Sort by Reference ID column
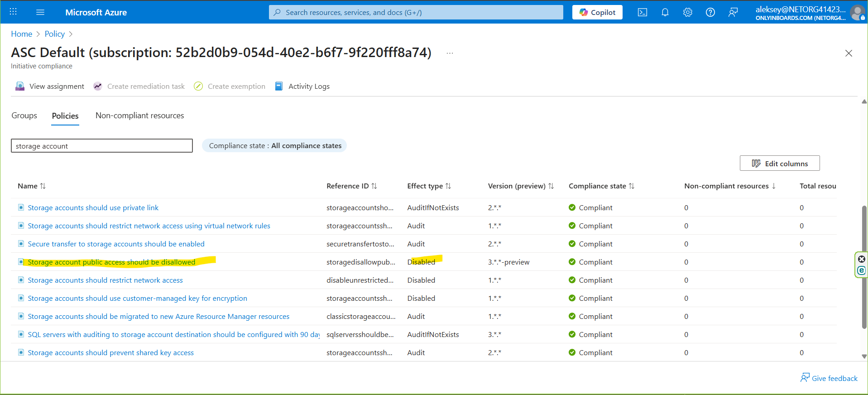Screen dimensions: 868x395 click(352, 186)
